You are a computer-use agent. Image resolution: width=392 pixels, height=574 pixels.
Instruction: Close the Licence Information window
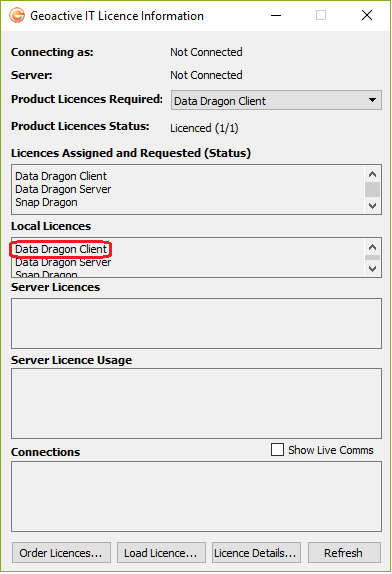(x=367, y=15)
